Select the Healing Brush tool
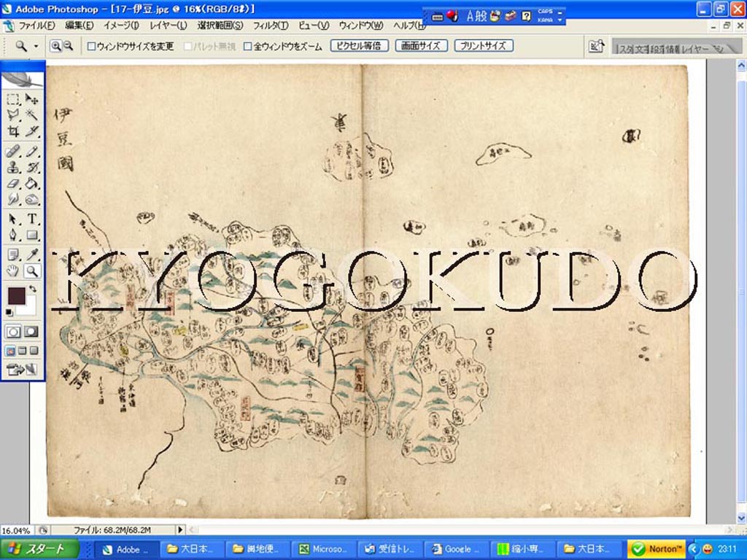The width and height of the screenshot is (747, 560). [x=13, y=152]
